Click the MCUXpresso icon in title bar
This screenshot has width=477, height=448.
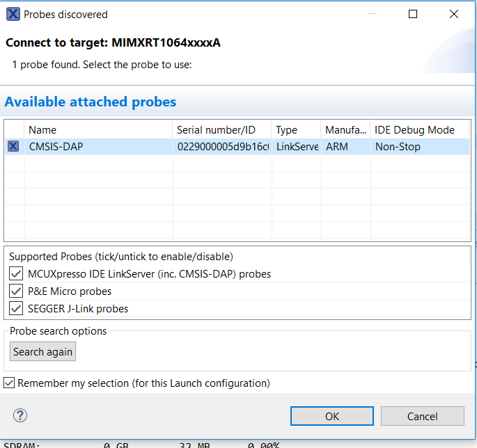(13, 14)
